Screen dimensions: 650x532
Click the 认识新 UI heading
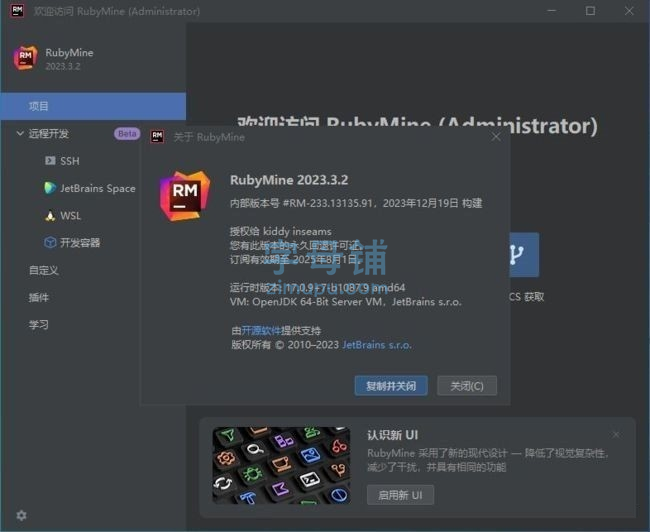pos(393,435)
